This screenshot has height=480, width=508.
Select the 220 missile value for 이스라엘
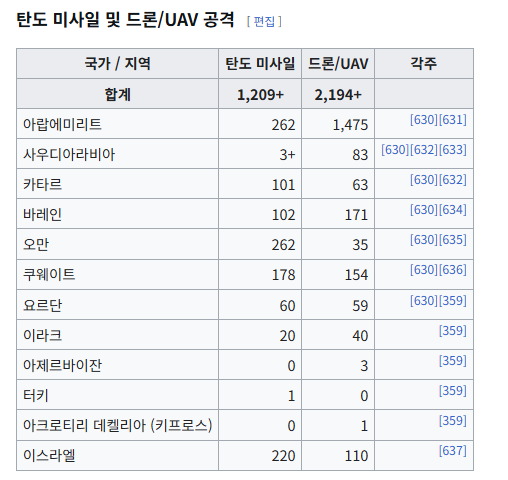pyautogui.click(x=283, y=456)
